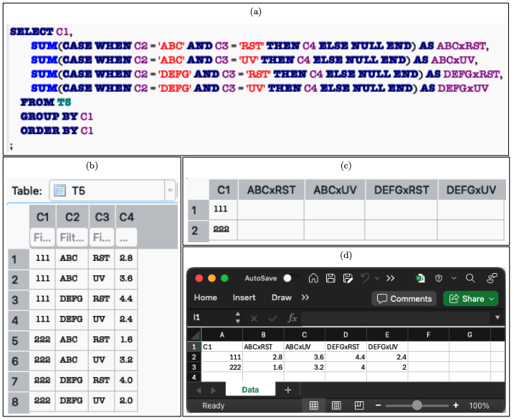
Task: Select column F header in Excel
Action: (428, 335)
